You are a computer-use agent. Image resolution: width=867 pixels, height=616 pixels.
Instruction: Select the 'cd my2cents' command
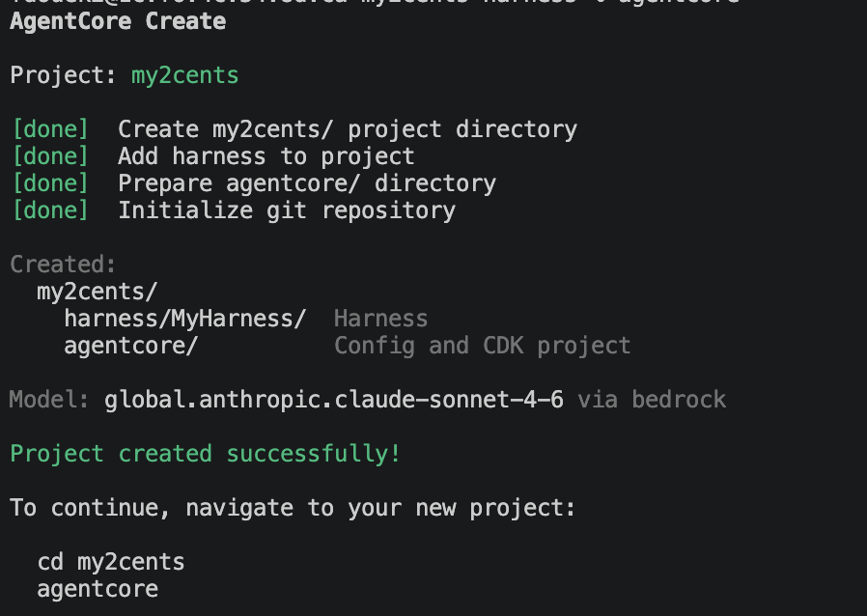click(110, 562)
